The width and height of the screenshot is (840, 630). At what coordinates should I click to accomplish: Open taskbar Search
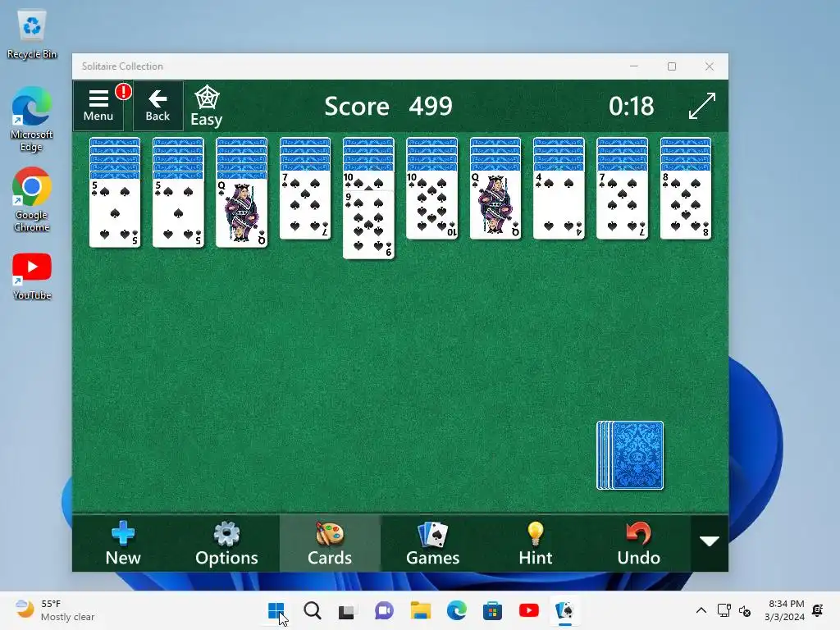pyautogui.click(x=313, y=610)
